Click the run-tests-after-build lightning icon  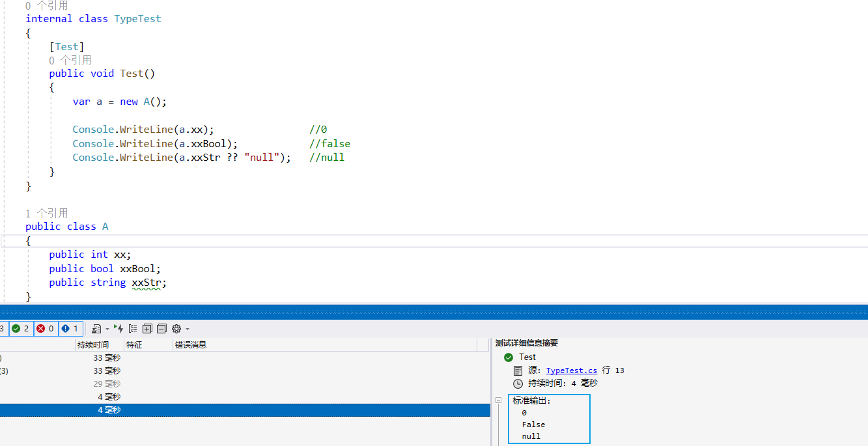(x=119, y=329)
